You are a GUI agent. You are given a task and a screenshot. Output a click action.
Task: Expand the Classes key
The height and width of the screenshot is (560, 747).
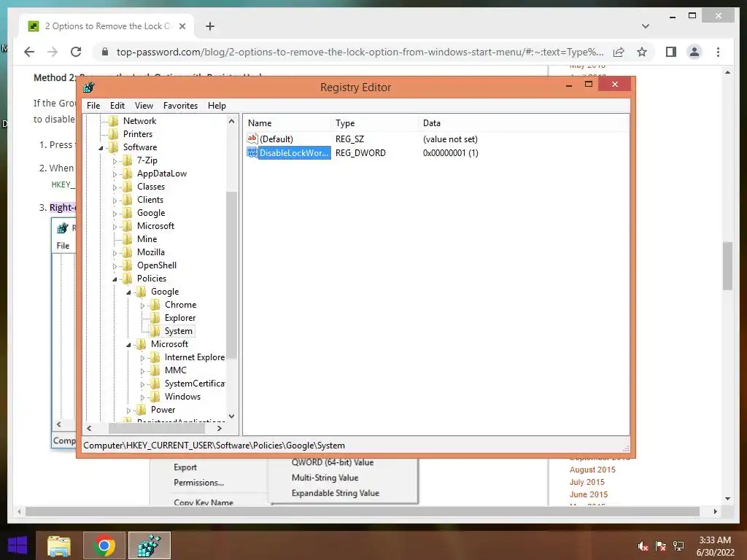pyautogui.click(x=115, y=187)
